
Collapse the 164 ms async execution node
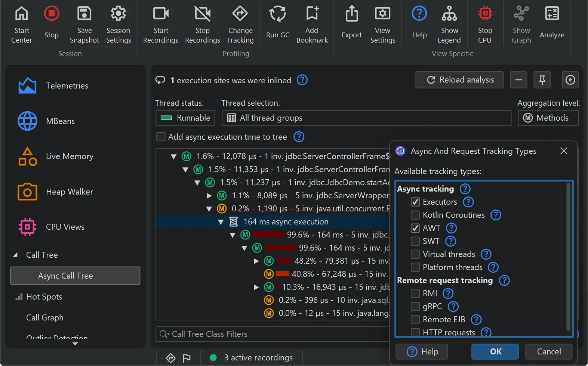click(x=221, y=222)
